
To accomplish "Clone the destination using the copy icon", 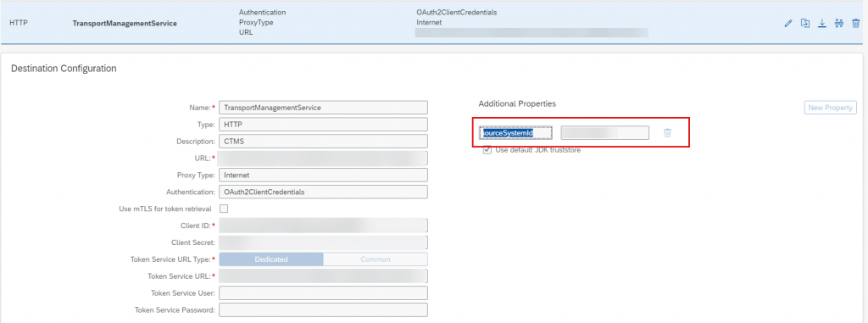I will (805, 23).
